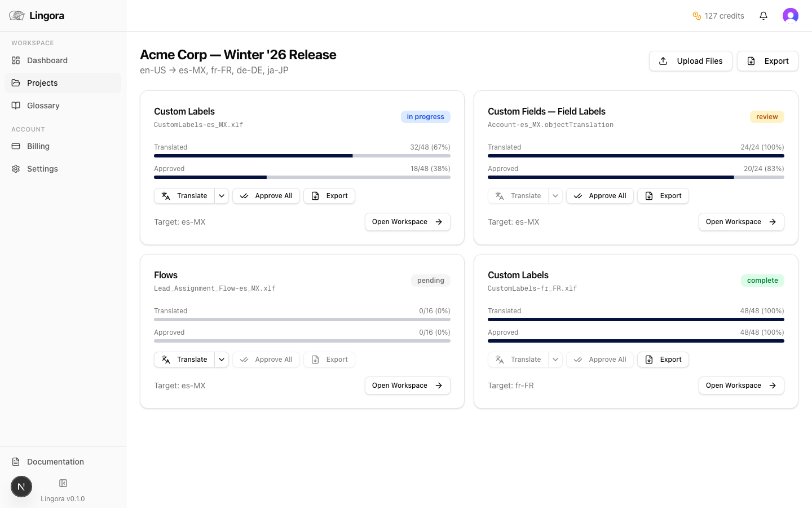Click the credits coin icon

(697, 16)
